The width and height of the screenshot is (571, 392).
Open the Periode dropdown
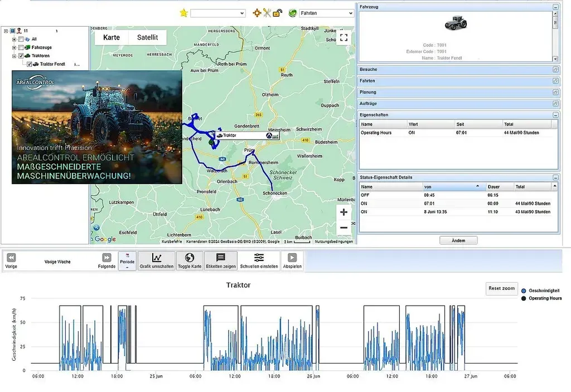point(127,260)
